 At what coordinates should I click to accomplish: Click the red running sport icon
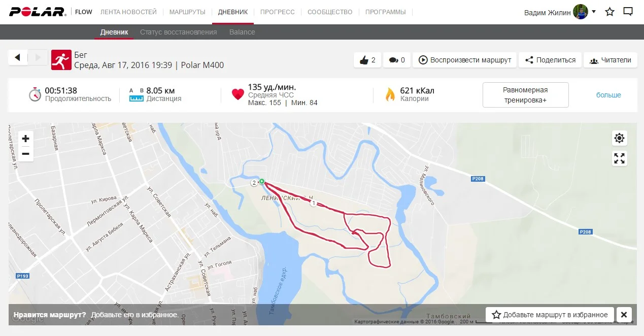coord(61,59)
